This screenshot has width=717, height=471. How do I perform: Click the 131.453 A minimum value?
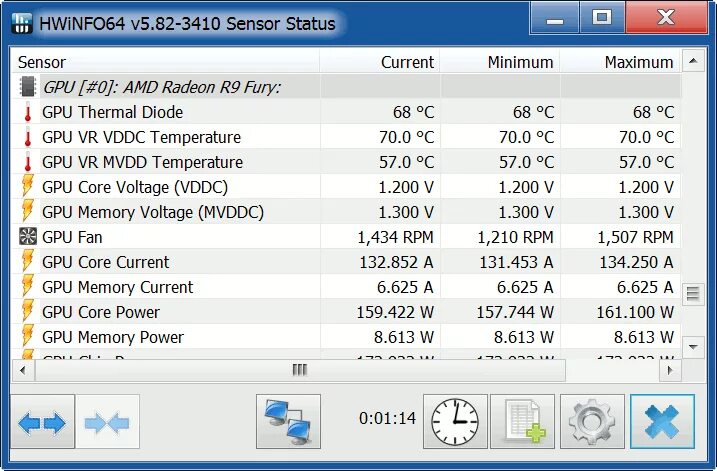pos(516,262)
